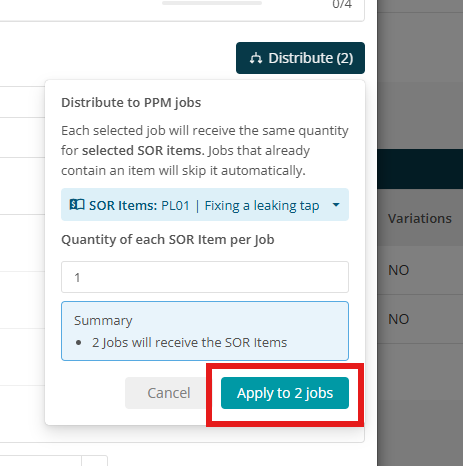463x466 pixels.
Task: Click the Distribute (2) button
Action: 300,58
